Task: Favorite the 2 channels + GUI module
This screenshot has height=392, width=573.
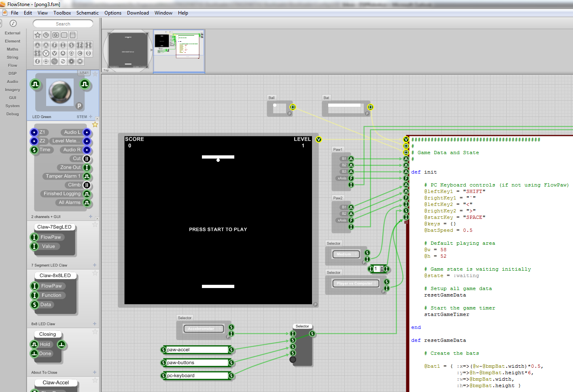Action: point(95,125)
